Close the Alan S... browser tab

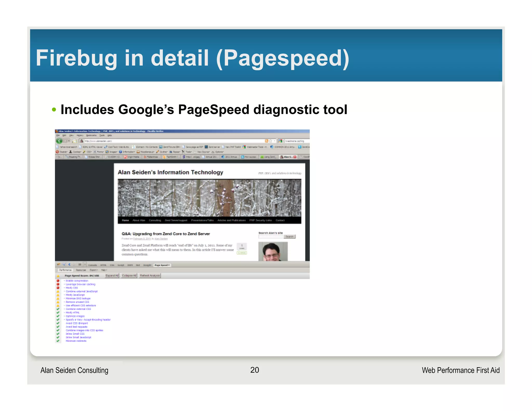(x=295, y=157)
